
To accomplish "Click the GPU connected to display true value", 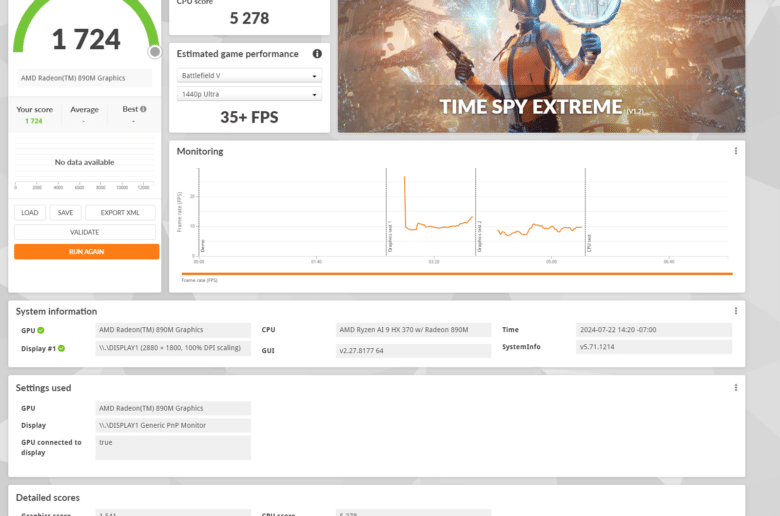I will click(x=173, y=448).
